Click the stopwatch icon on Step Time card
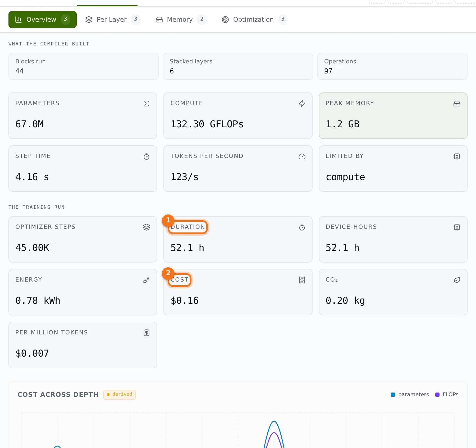This screenshot has height=448, width=476. [x=147, y=156]
